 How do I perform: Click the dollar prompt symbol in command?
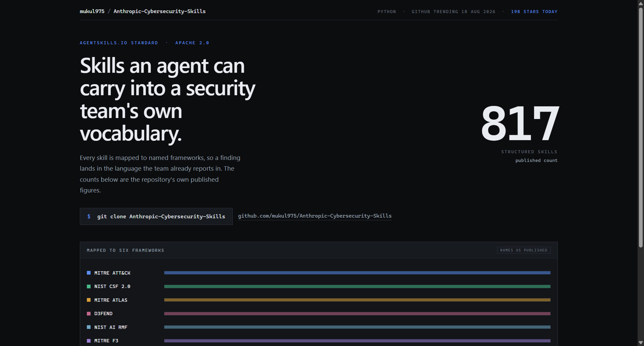point(89,217)
